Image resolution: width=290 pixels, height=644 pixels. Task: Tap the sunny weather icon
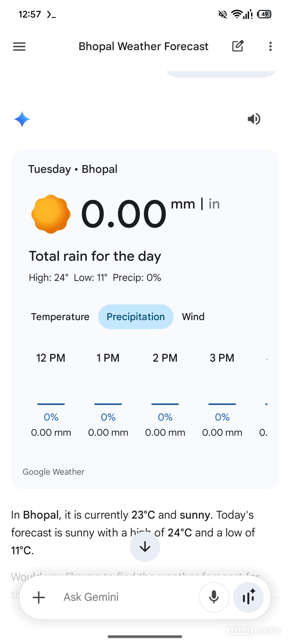coord(51,214)
